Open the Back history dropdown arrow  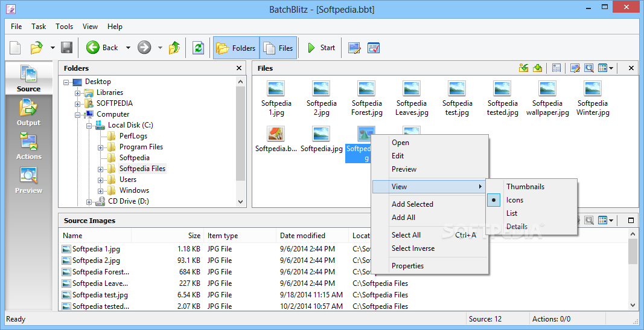(128, 48)
